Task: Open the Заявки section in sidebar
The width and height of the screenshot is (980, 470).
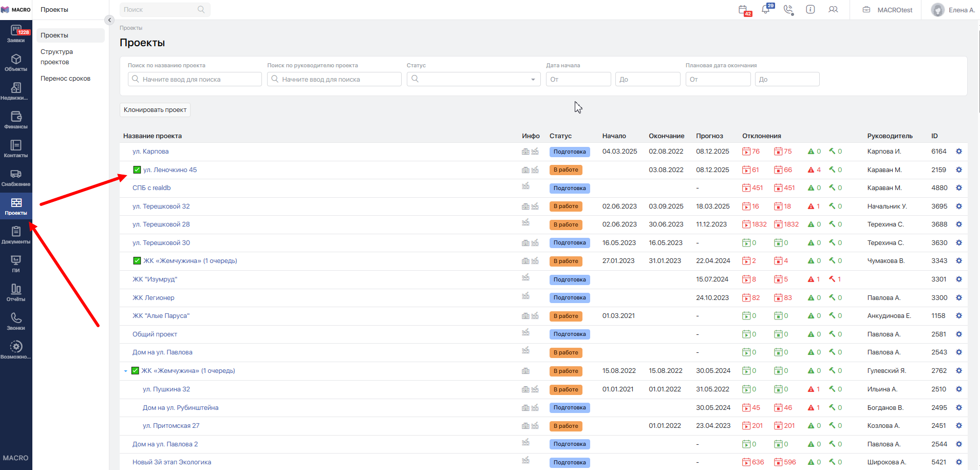Action: point(16,34)
